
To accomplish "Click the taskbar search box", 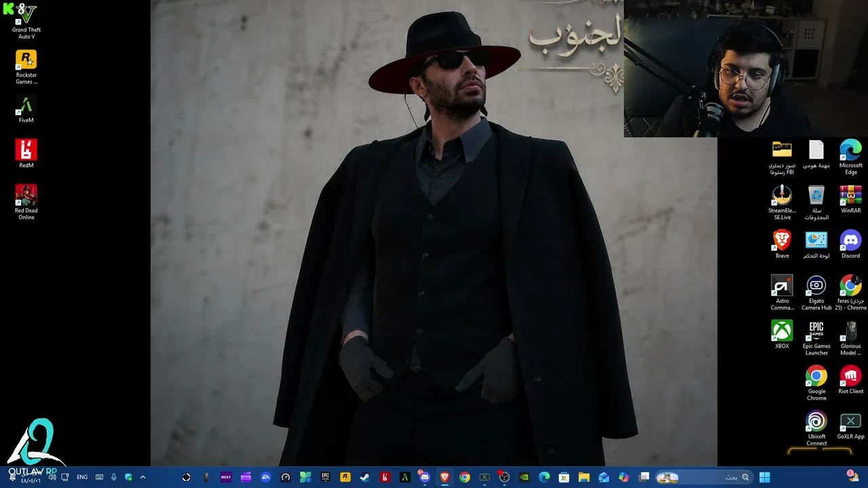I will pyautogui.click(x=703, y=477).
